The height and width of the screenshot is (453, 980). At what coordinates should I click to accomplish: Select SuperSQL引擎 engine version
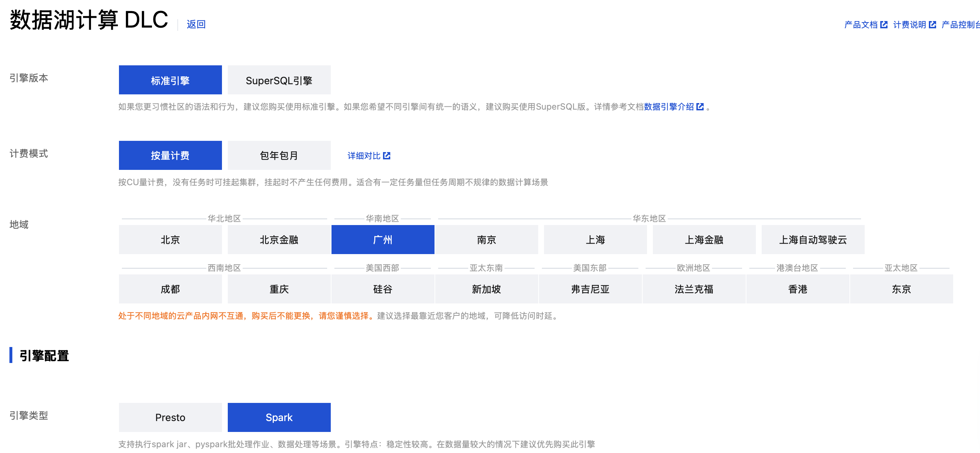(279, 80)
